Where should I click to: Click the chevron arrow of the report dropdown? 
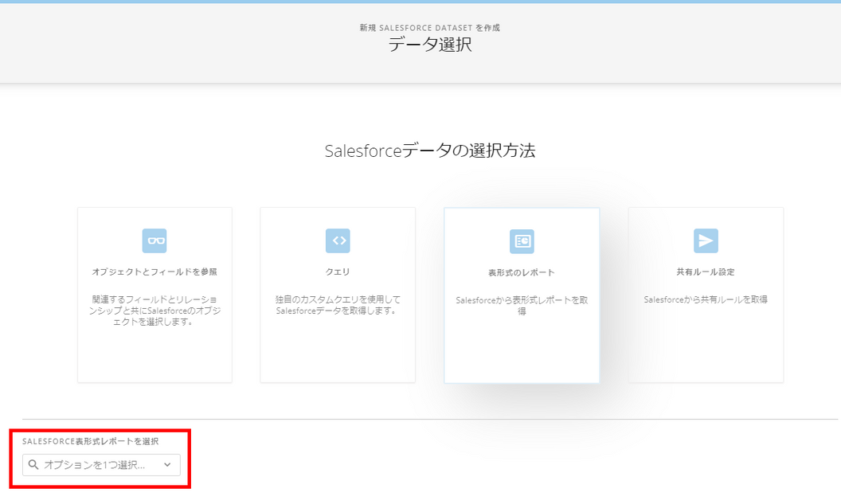pos(167,465)
